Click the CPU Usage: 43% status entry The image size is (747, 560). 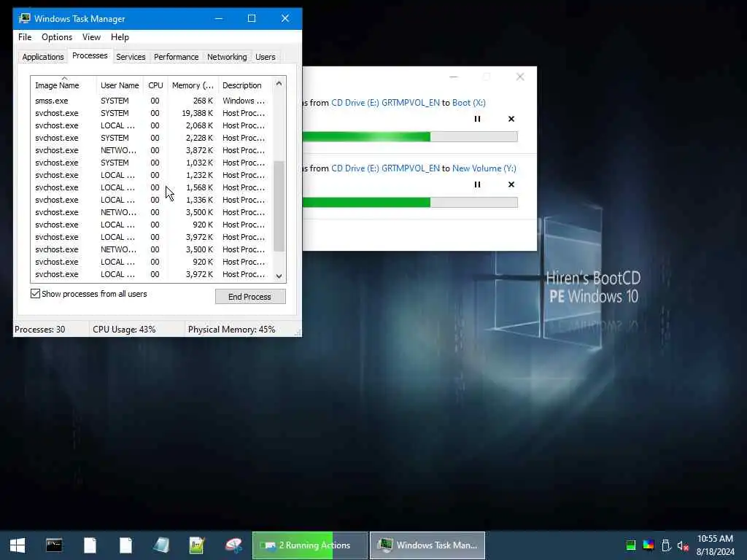[x=124, y=330]
